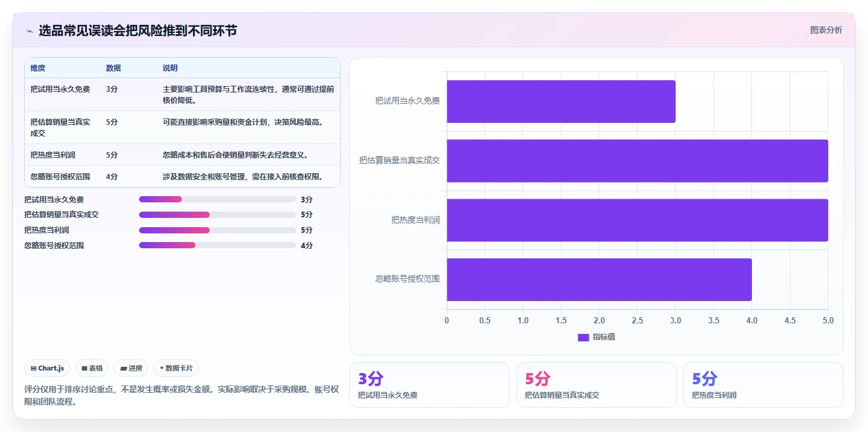Click the chart bar for 忽略账号授权范围

pyautogui.click(x=599, y=279)
